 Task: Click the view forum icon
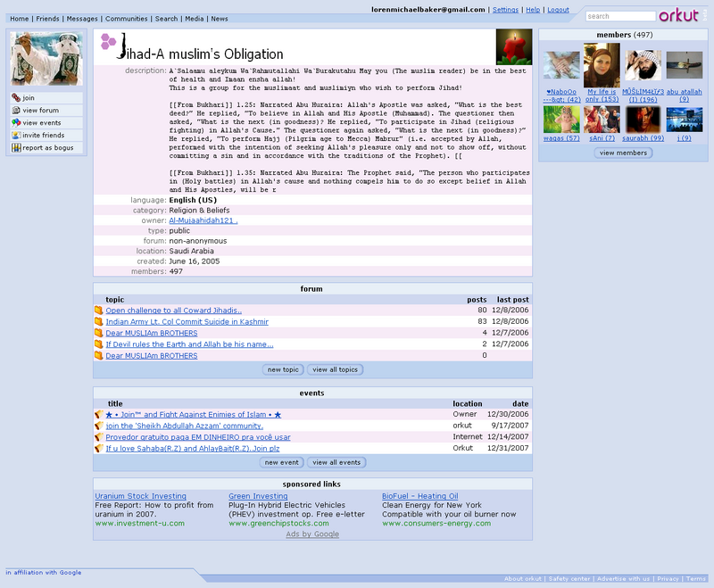pos(16,110)
